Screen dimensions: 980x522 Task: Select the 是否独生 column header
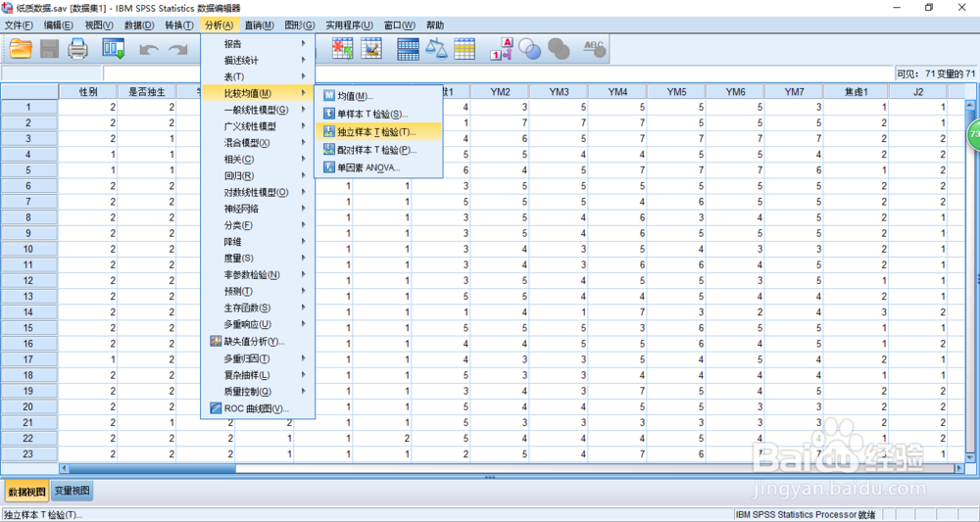click(x=147, y=92)
